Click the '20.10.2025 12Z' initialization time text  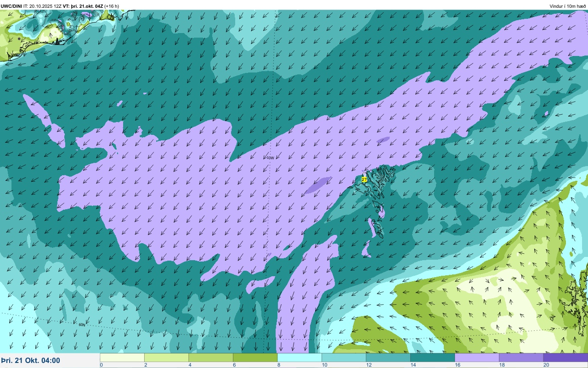(45, 6)
